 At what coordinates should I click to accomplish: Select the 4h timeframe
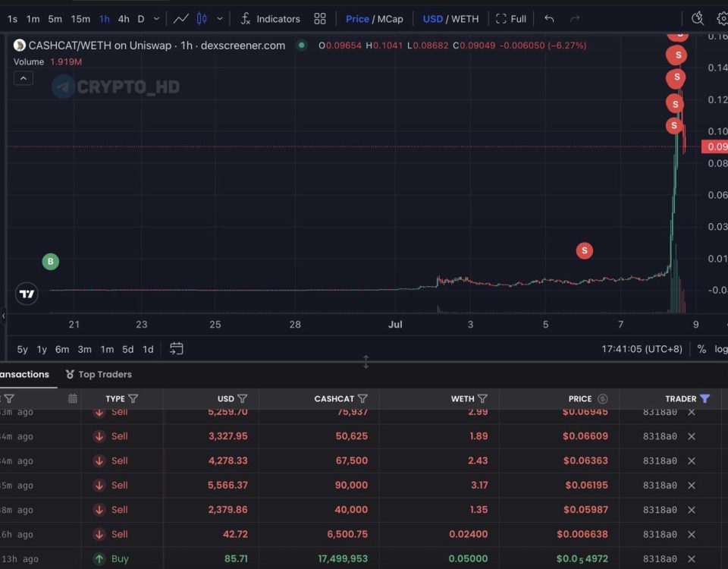coord(124,19)
